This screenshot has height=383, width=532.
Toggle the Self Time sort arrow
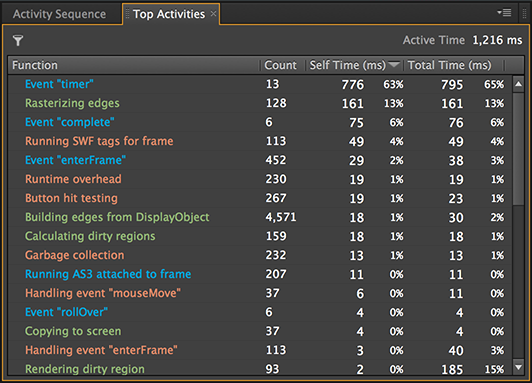tap(394, 64)
